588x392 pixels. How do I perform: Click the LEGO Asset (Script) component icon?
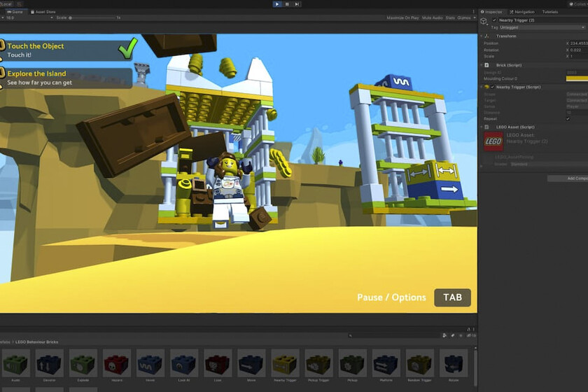tap(486, 127)
